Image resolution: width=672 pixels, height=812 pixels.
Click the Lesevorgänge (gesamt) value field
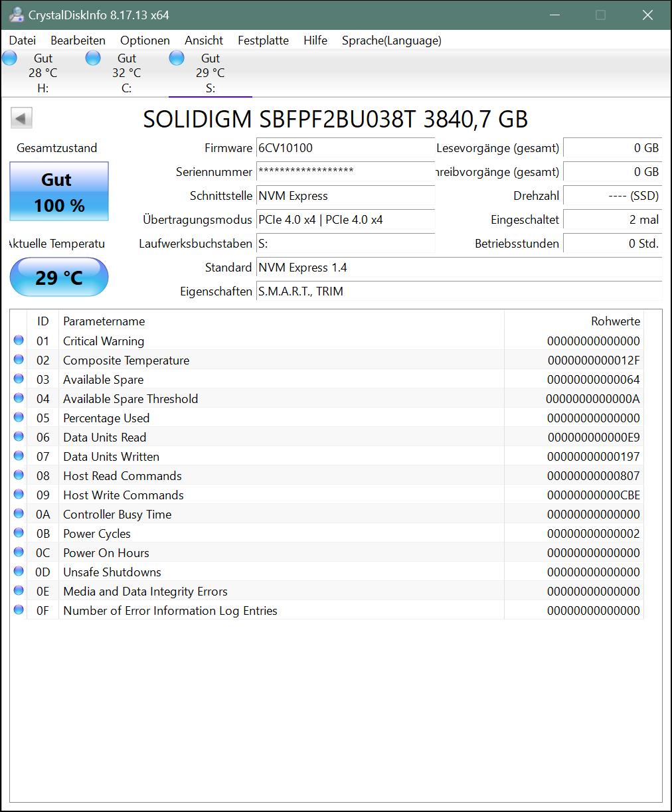click(x=612, y=148)
